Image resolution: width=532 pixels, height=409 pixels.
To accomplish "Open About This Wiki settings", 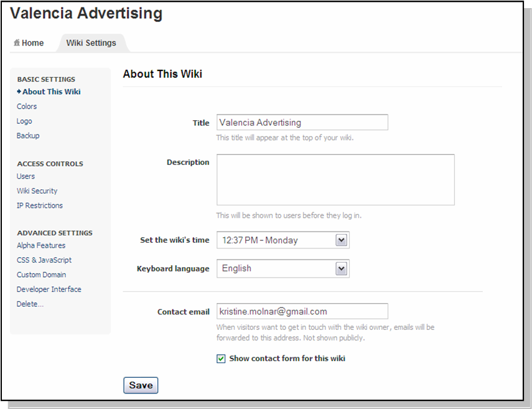I will pyautogui.click(x=52, y=92).
